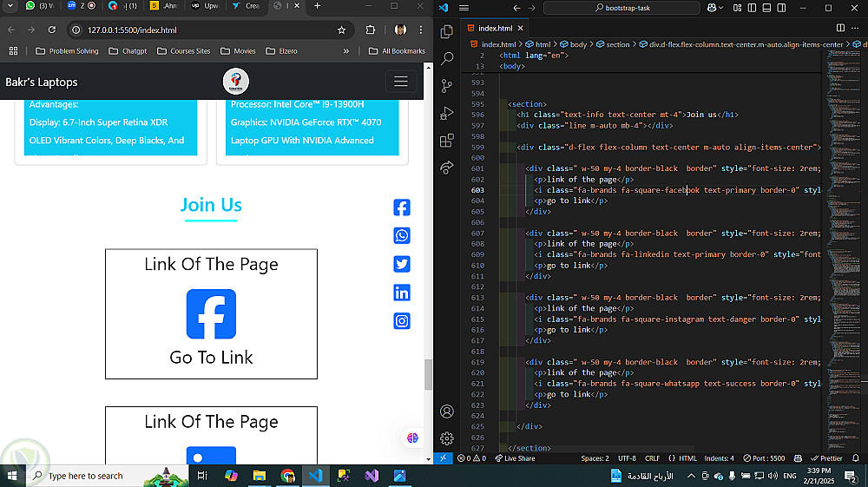Open the VS Code Accounts icon

pos(447,411)
